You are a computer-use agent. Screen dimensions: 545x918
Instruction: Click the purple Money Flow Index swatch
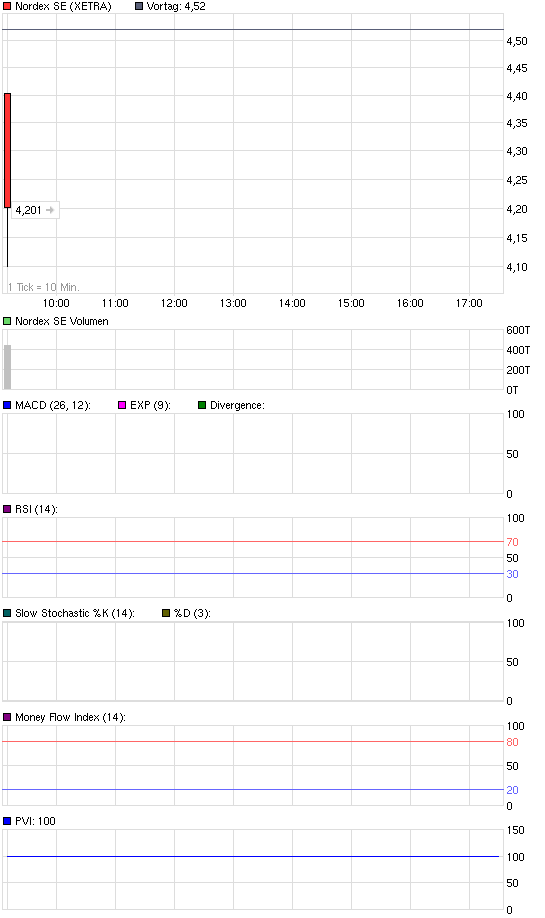pos(7,717)
